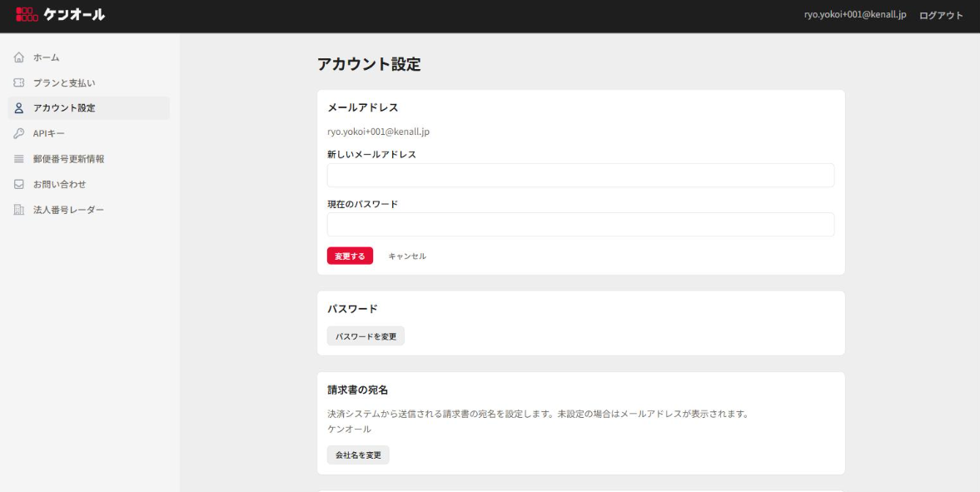Viewport: 980px width, 492px height.
Task: Click the account email in header
Action: click(x=855, y=15)
